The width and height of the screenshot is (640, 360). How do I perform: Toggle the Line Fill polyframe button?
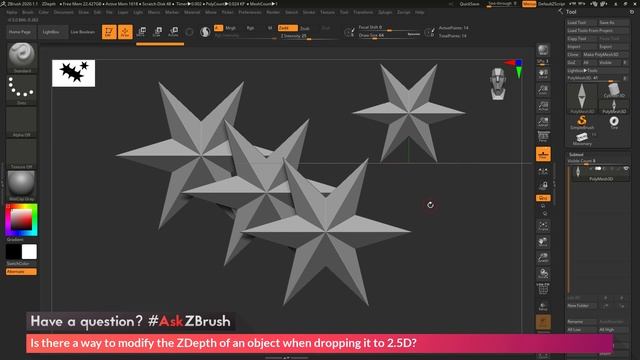pyautogui.click(x=543, y=289)
